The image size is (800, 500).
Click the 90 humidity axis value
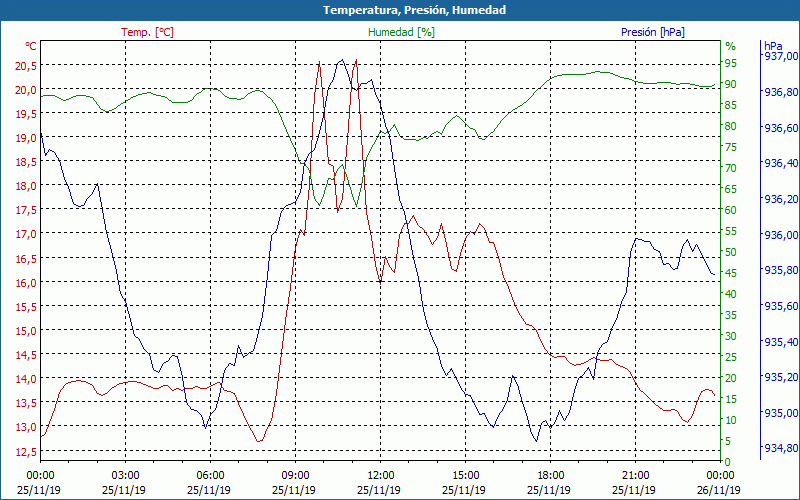(731, 84)
